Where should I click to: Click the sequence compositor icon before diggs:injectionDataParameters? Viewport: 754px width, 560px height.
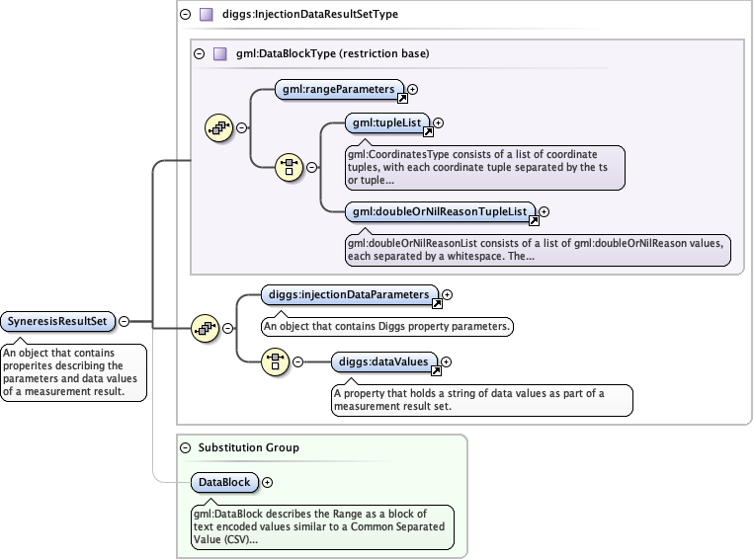[x=204, y=328]
